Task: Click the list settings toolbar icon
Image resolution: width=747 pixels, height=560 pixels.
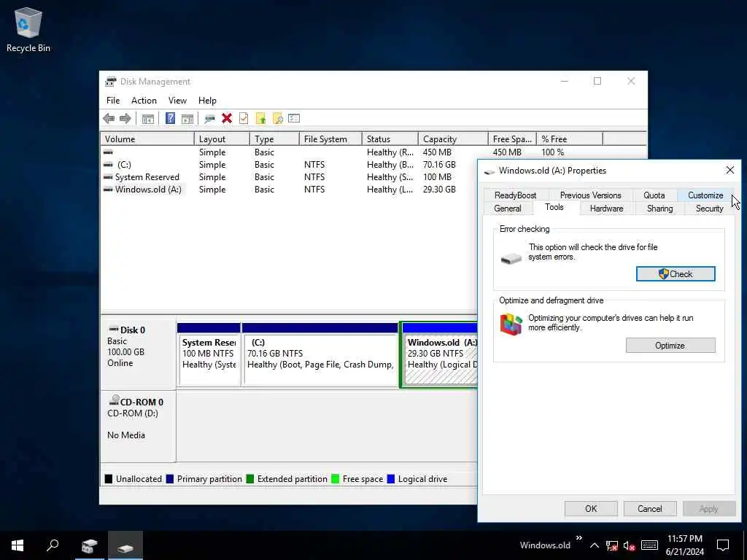Action: tap(294, 118)
